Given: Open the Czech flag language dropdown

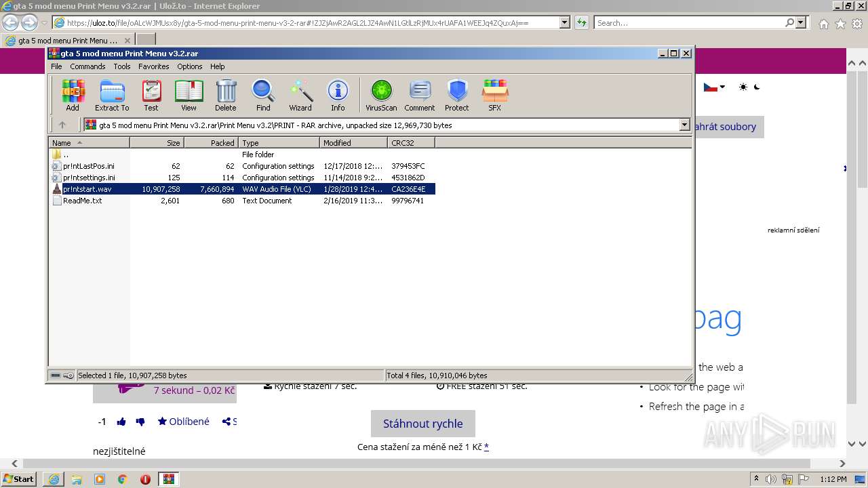Looking at the screenshot, I should pos(714,87).
